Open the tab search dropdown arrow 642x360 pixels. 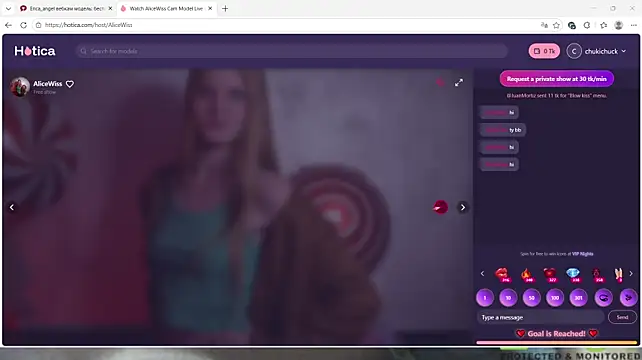8,8
